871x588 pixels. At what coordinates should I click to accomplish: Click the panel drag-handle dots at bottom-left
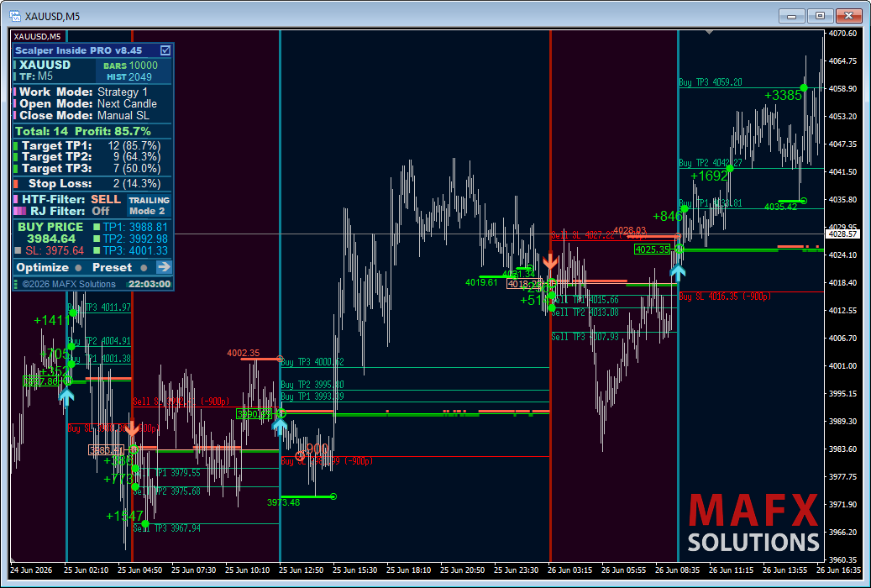click(17, 284)
